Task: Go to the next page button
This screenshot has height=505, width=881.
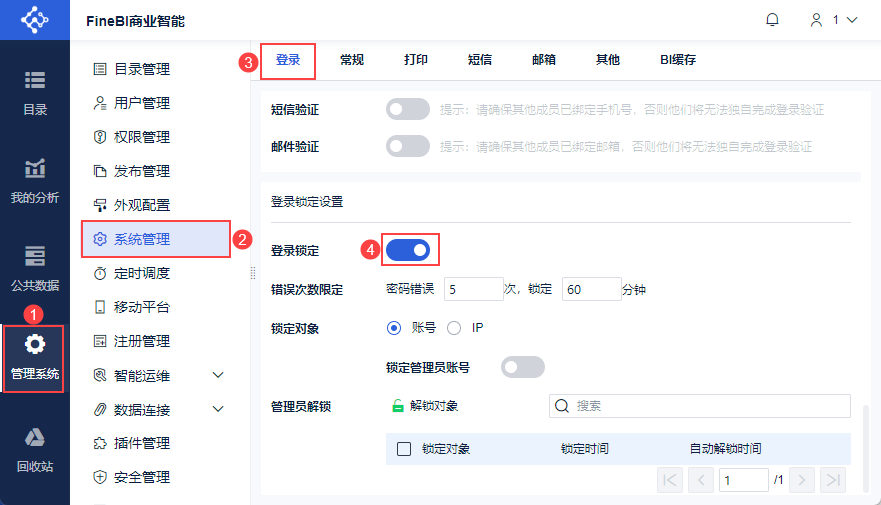Action: point(801,480)
